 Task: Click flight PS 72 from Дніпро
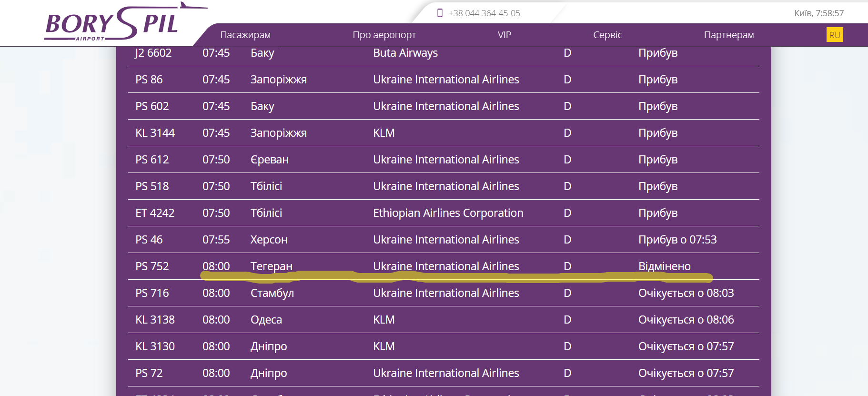click(149, 373)
